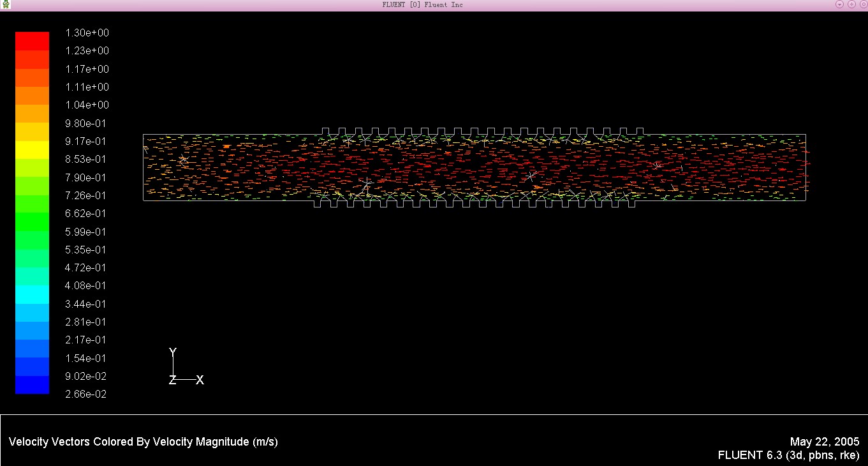Screen dimensions: 868x466
Task: Click the leftmost tooth of the upper corrugated wall
Action: (x=327, y=131)
